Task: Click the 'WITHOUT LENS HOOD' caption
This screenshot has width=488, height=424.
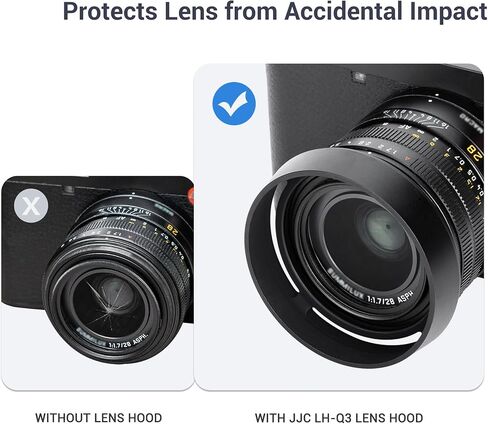Action: coord(99,418)
